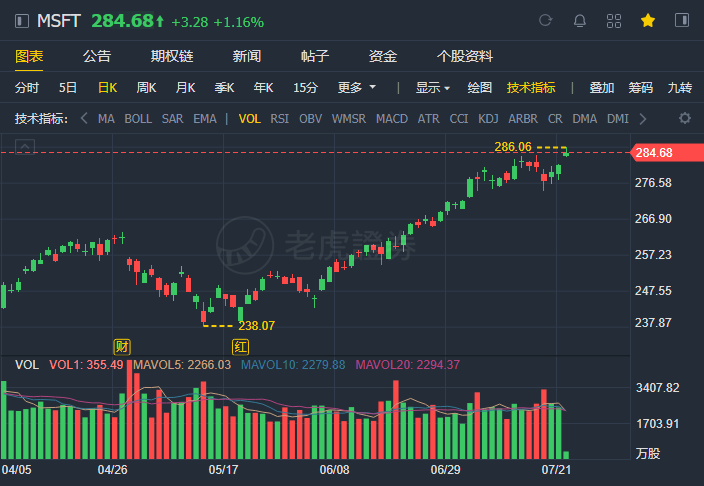Enable WMSR indicator
704x486 pixels.
[x=348, y=119]
